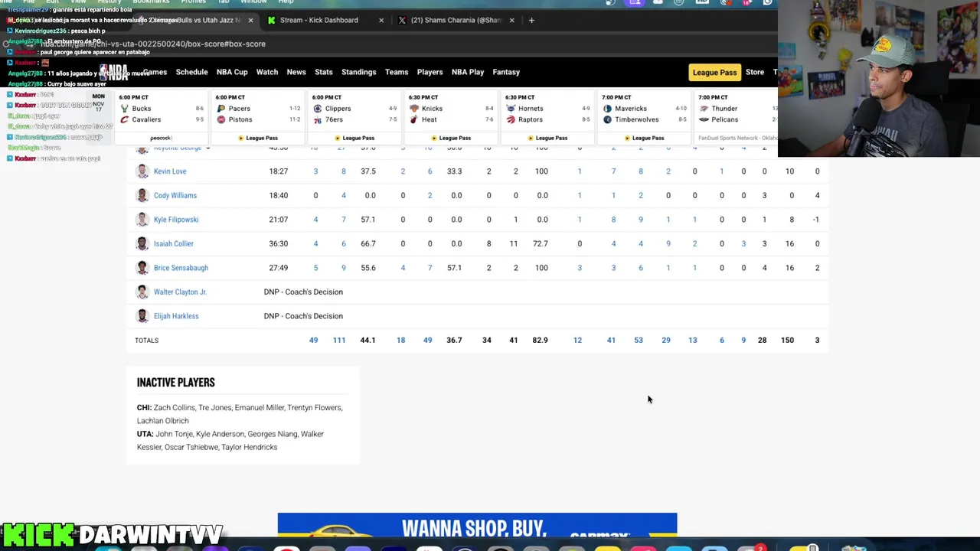Open Kevin Love player link
Viewport: 980px width, 551px height.
pos(170,171)
